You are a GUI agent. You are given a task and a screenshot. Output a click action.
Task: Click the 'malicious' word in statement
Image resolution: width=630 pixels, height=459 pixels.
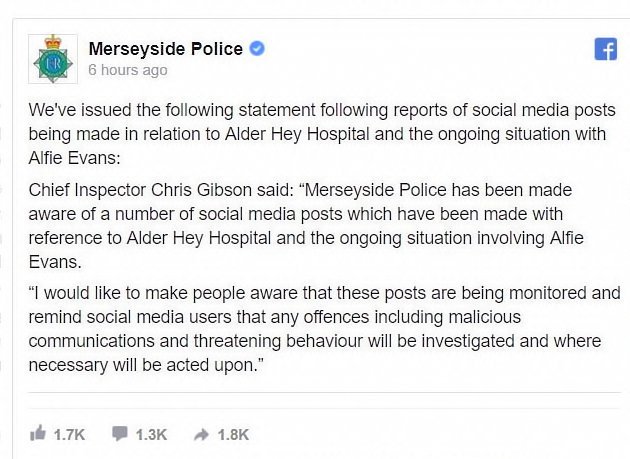pyautogui.click(x=484, y=317)
